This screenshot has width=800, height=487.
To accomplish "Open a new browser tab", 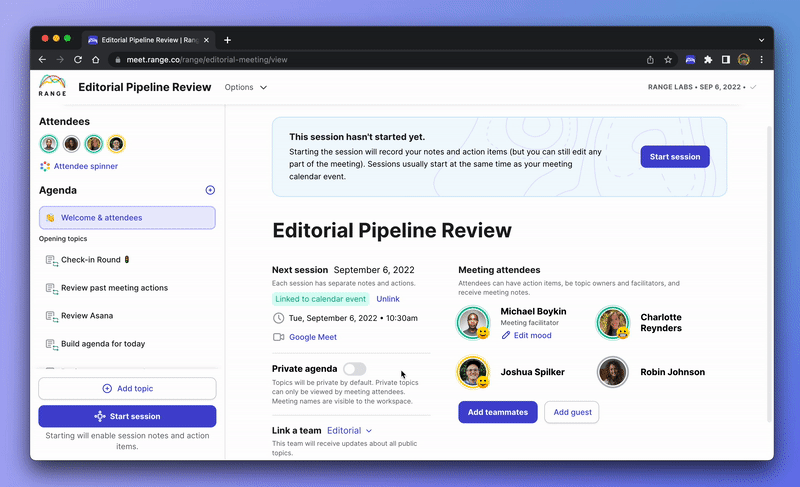I will coord(228,40).
